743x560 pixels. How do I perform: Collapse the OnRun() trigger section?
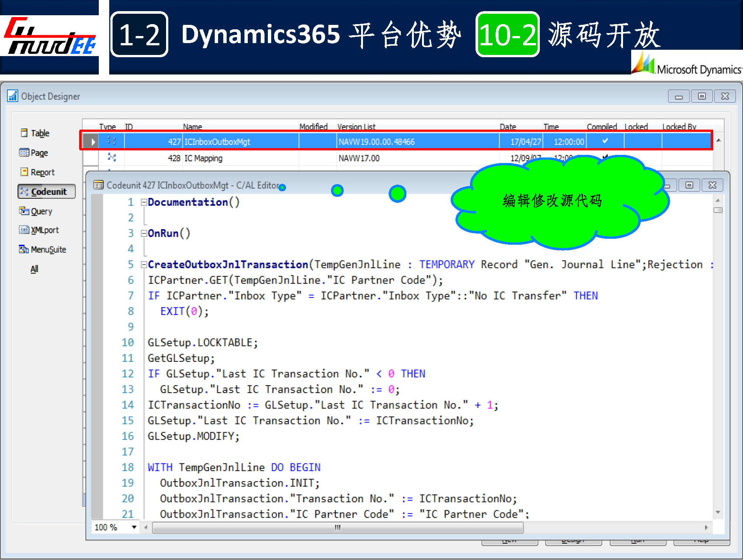[143, 234]
